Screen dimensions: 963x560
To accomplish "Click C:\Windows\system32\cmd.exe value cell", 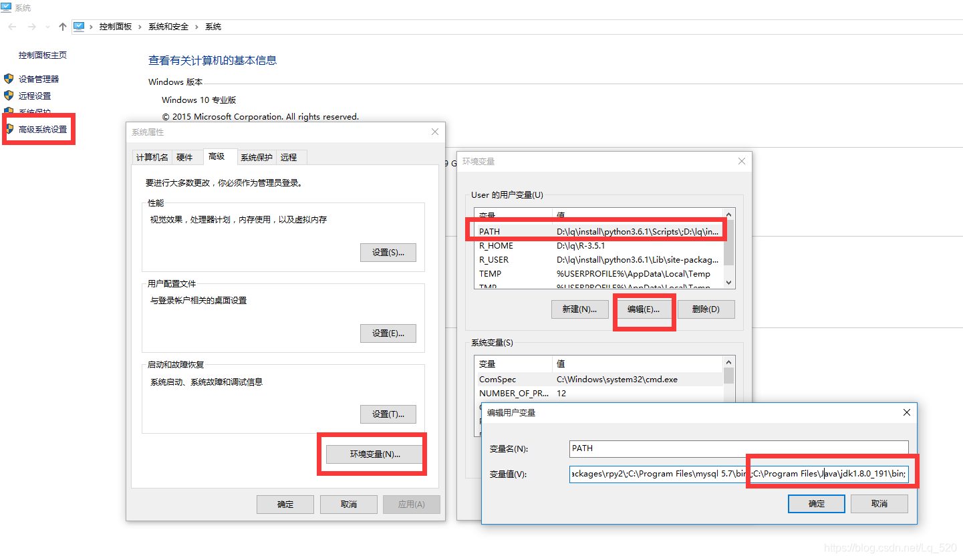I will click(617, 380).
